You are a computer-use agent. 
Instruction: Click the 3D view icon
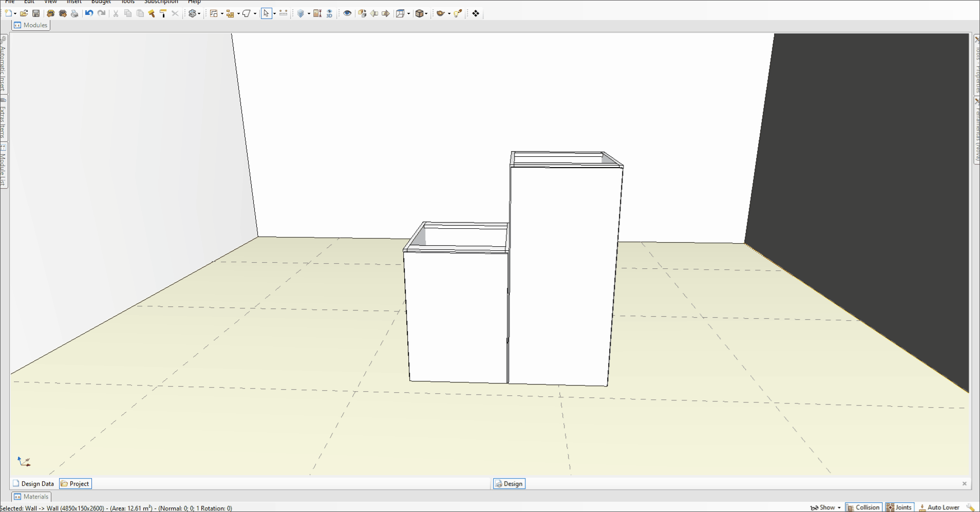coord(329,13)
